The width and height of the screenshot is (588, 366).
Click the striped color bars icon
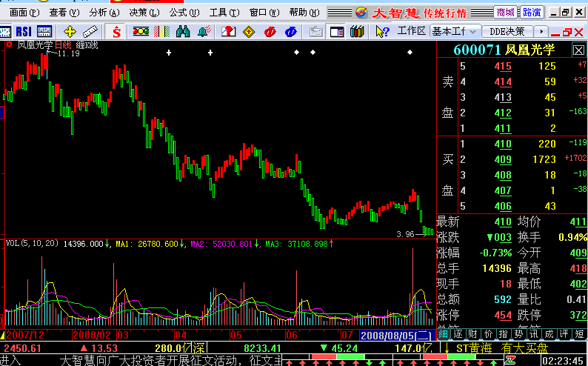[x=162, y=32]
